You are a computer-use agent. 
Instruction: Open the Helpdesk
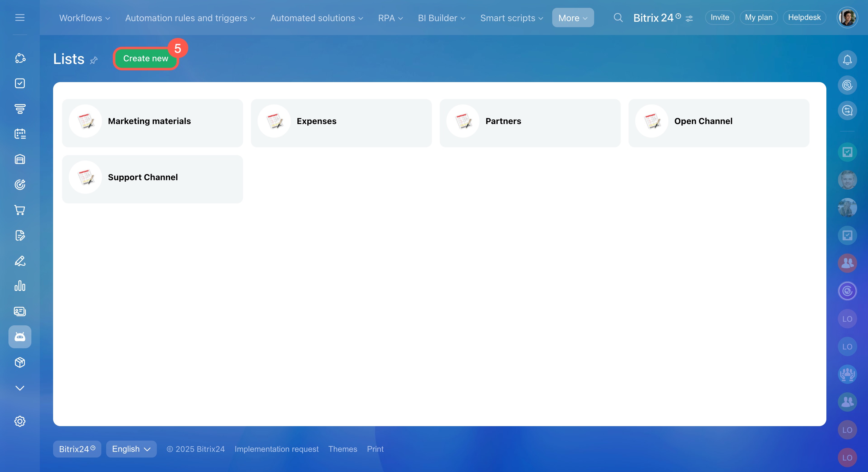(804, 18)
